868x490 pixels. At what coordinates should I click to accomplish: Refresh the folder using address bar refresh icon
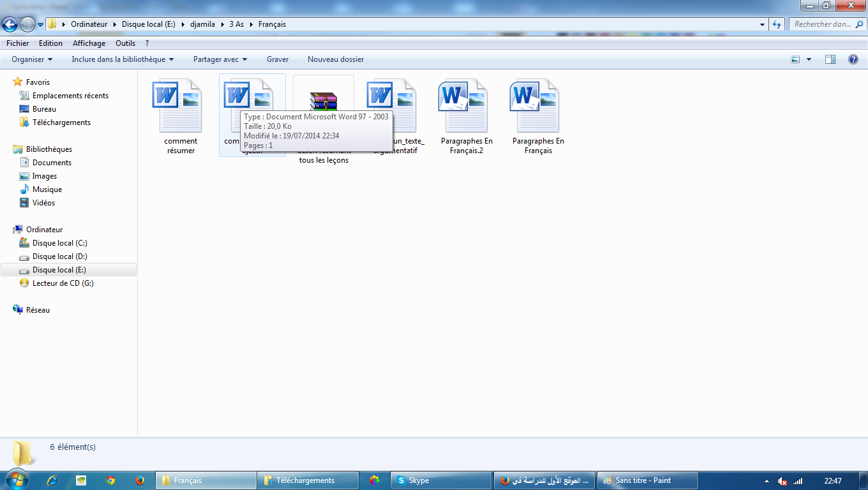pos(777,24)
